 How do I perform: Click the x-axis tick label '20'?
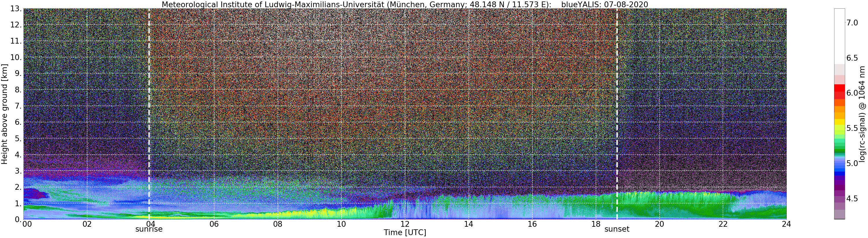pyautogui.click(x=659, y=224)
